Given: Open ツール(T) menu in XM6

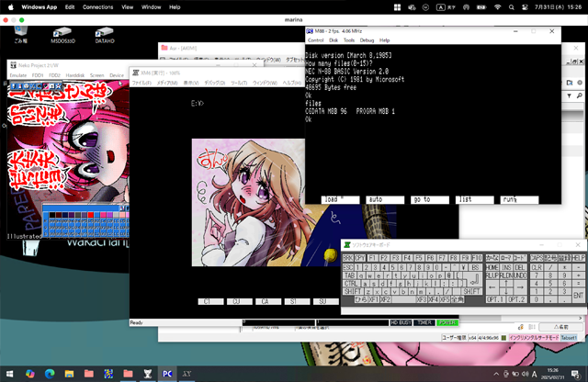Looking at the screenshot, I should [239, 83].
